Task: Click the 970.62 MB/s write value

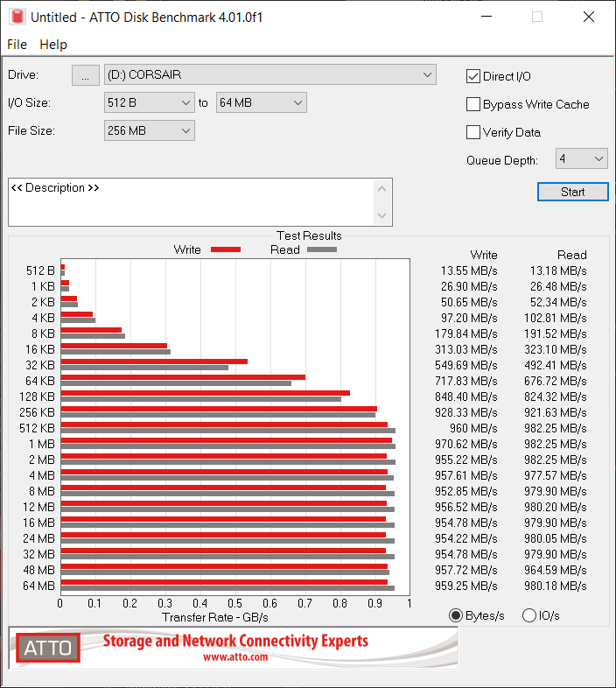Action: [466, 444]
